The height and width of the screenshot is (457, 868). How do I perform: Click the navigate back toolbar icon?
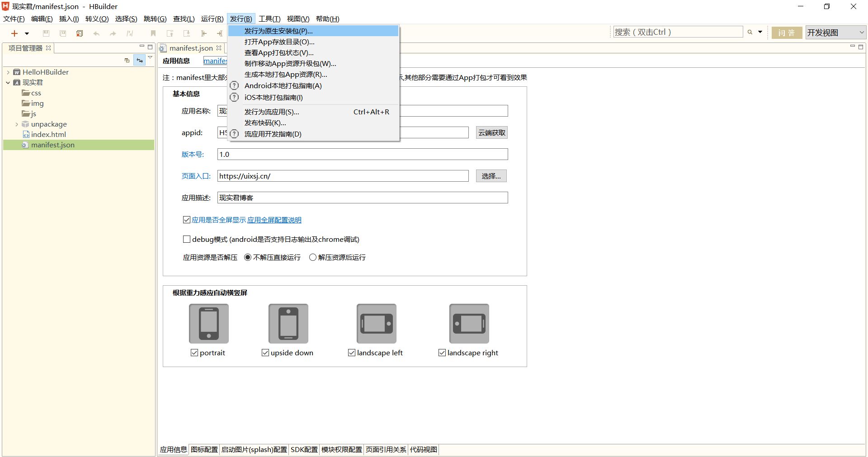coord(203,33)
